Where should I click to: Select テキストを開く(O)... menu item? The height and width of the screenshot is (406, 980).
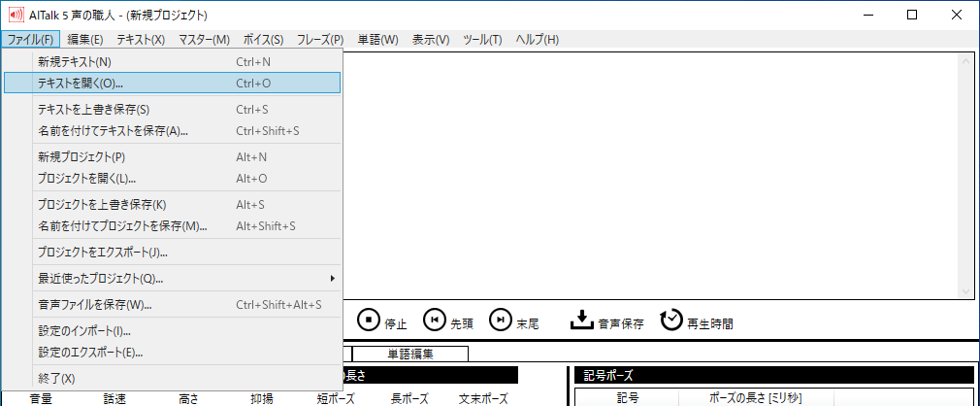(x=172, y=83)
